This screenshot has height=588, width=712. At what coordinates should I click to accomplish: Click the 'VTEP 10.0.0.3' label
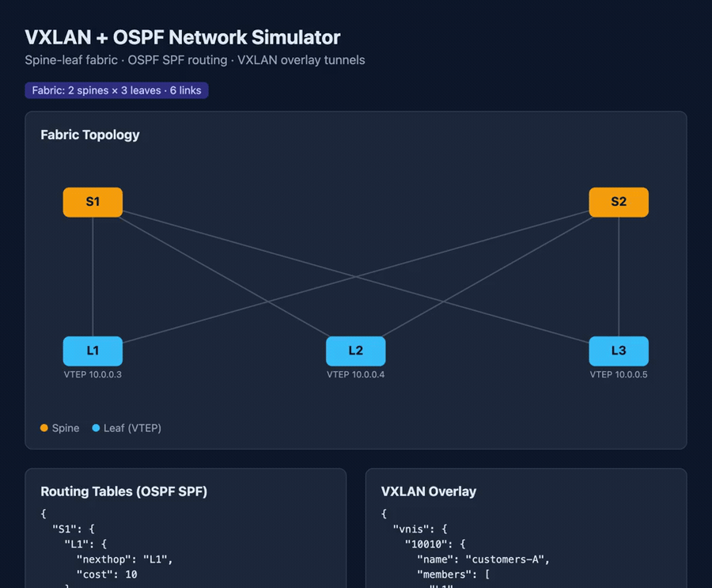[x=93, y=374]
